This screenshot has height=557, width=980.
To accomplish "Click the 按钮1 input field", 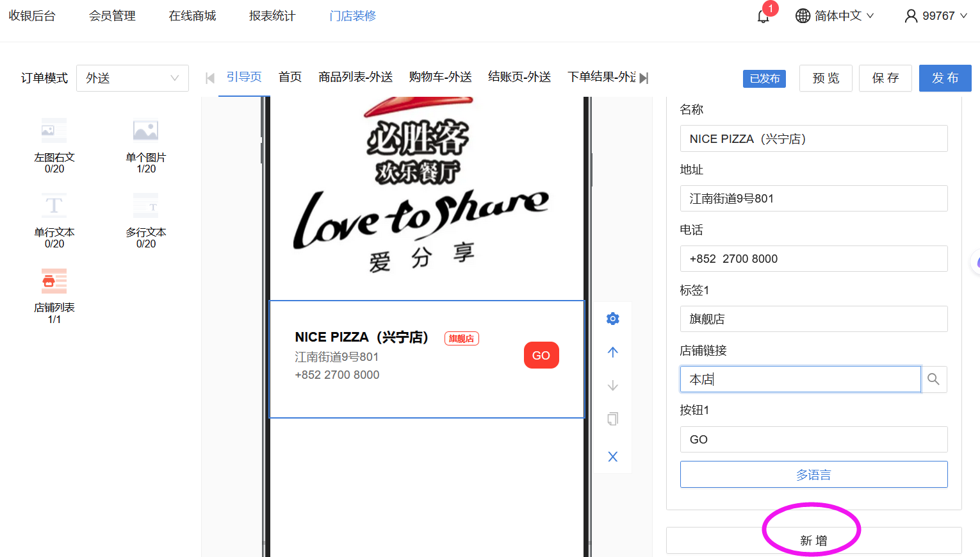I will click(813, 440).
